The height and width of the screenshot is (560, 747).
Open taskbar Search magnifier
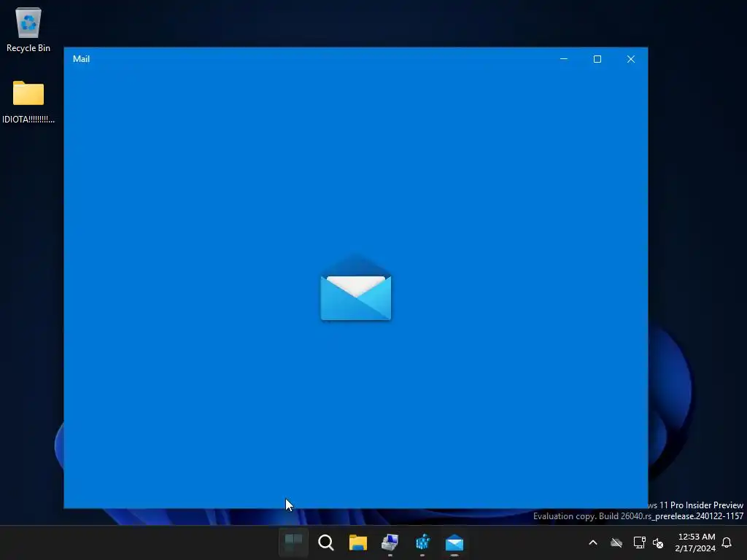326,542
